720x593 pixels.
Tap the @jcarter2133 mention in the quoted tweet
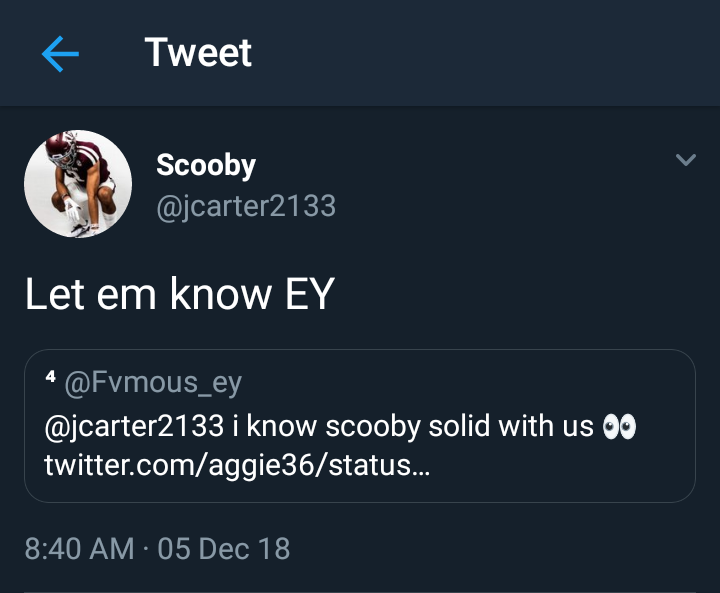(x=134, y=426)
